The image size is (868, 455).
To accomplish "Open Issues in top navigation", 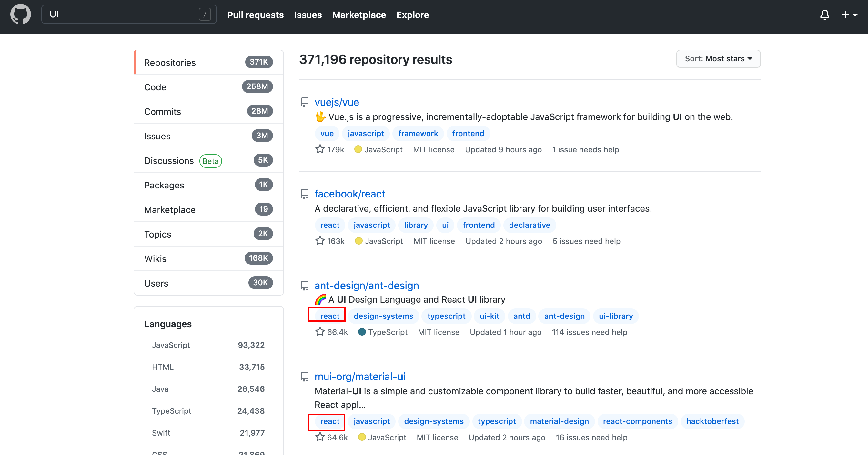I will 308,15.
